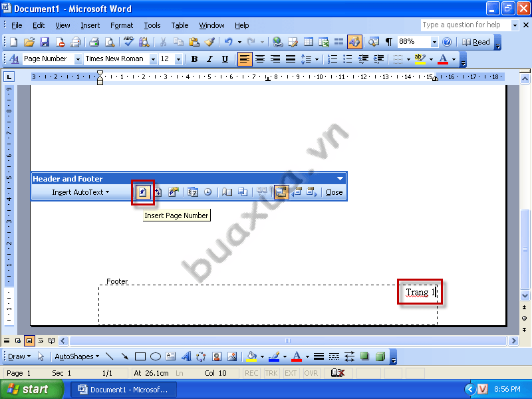Insert Date in header footer toolbar
Screen dimensions: 532x399
(x=193, y=192)
